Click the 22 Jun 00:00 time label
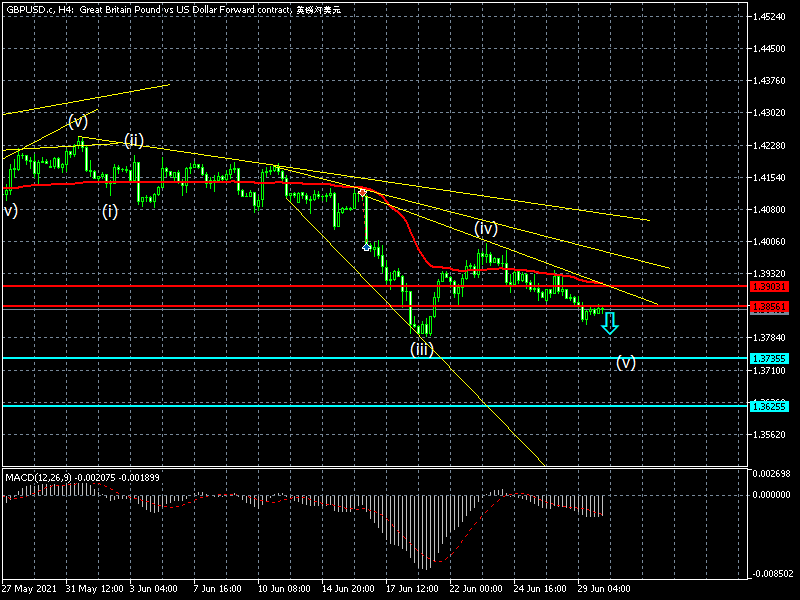Image resolution: width=800 pixels, height=600 pixels. click(476, 589)
